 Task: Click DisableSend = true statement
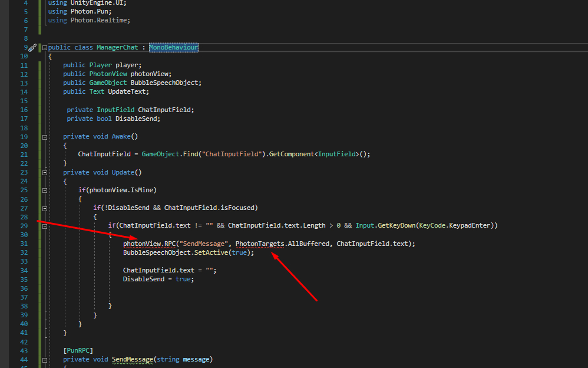click(x=158, y=279)
